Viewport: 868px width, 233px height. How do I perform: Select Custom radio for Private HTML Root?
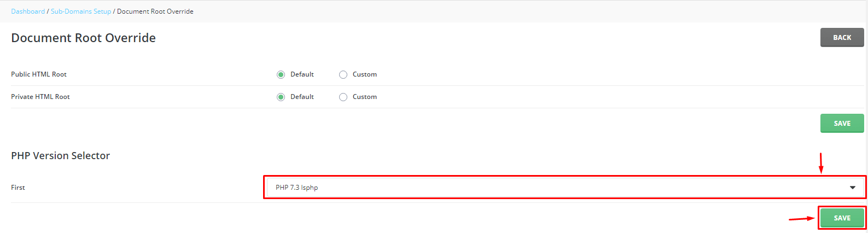[343, 97]
